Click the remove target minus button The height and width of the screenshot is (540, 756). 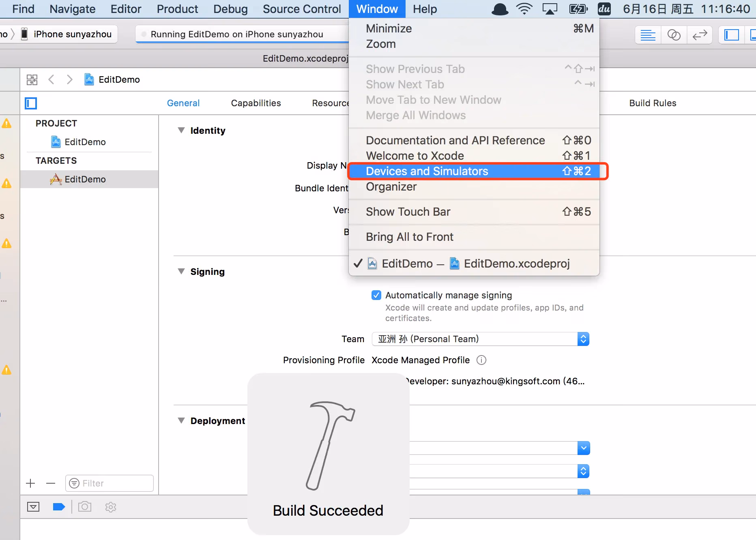click(x=51, y=483)
